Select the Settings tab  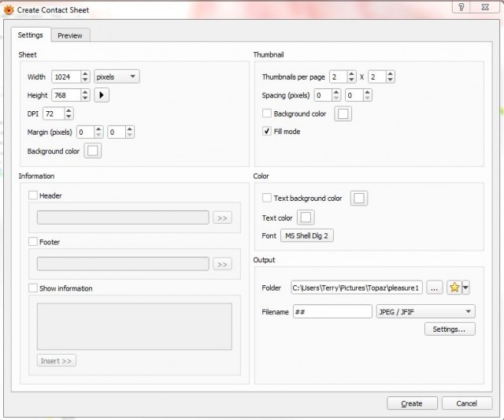point(31,35)
